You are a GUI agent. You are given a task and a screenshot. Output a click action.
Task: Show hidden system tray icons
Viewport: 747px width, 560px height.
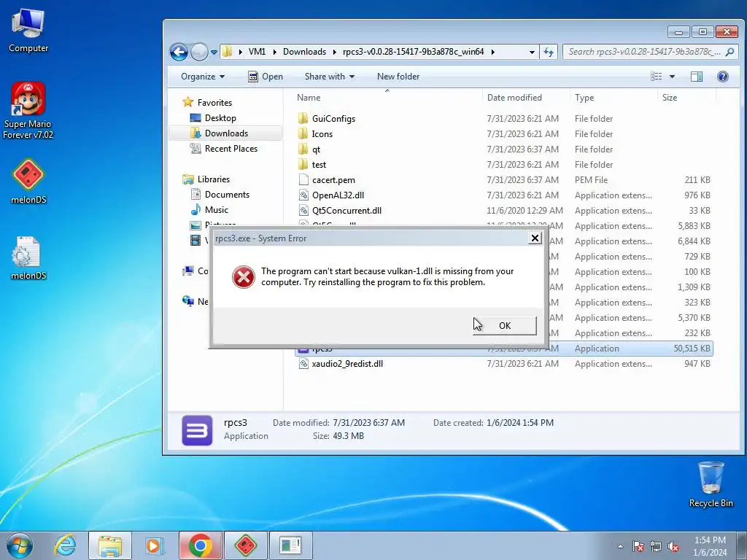pyautogui.click(x=620, y=546)
